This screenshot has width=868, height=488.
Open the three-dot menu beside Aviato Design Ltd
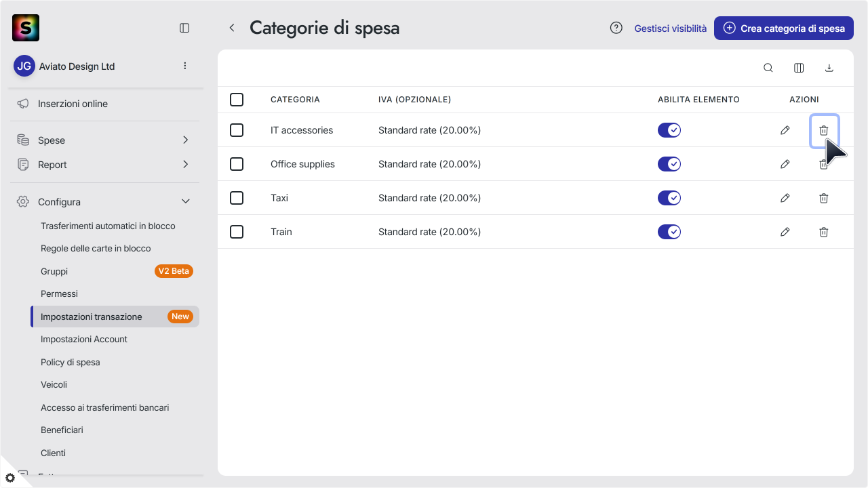click(185, 66)
